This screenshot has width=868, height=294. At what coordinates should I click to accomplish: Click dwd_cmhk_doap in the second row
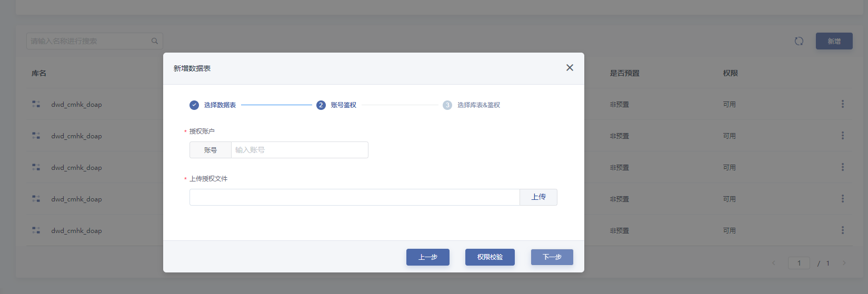click(x=76, y=136)
